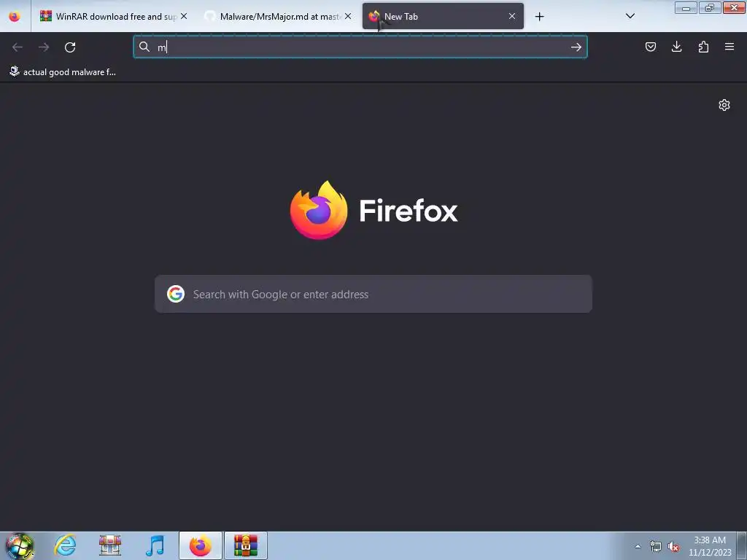Close the WinRAR download tab
The height and width of the screenshot is (560, 747).
tap(184, 17)
